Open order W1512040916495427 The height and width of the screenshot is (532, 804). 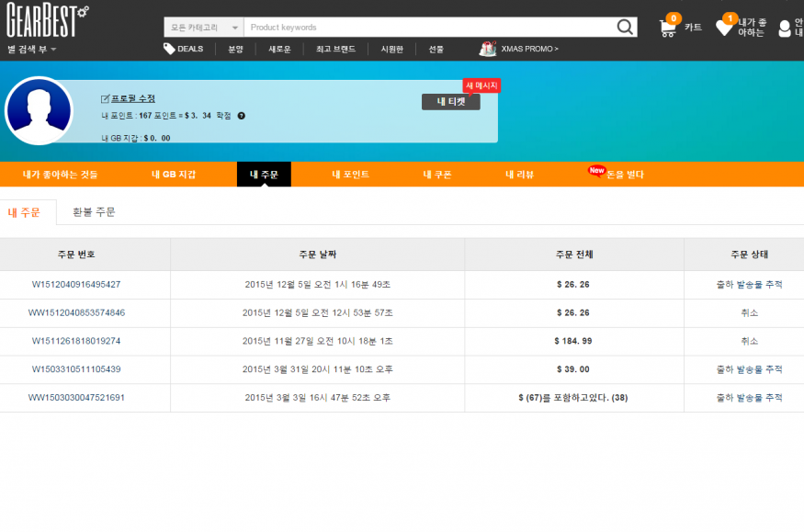[x=76, y=285]
